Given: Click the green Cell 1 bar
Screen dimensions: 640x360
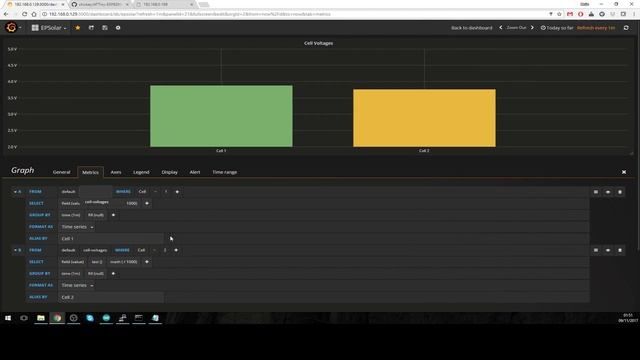Looking at the screenshot, I should tap(221, 116).
